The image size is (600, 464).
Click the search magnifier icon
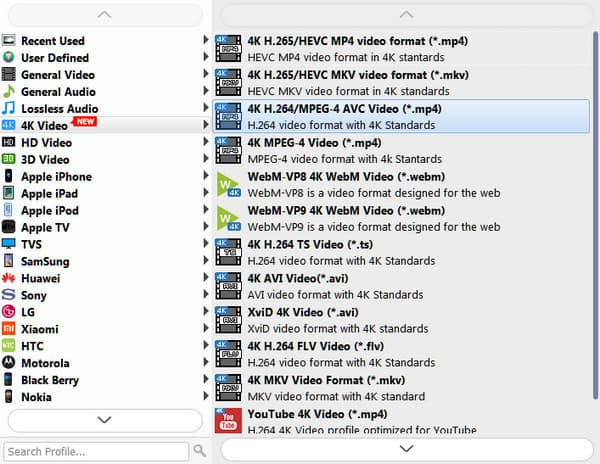(x=200, y=451)
